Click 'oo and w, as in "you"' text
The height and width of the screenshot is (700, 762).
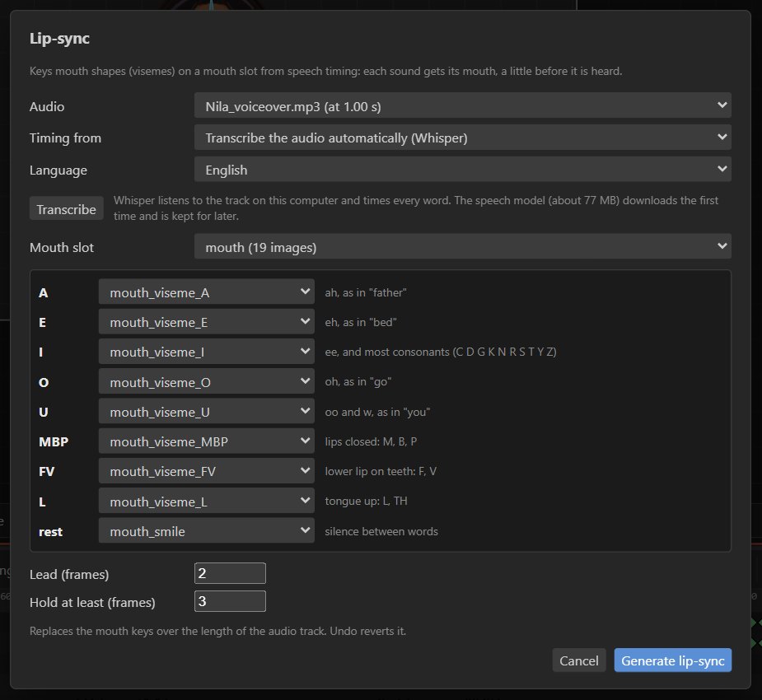[377, 412]
